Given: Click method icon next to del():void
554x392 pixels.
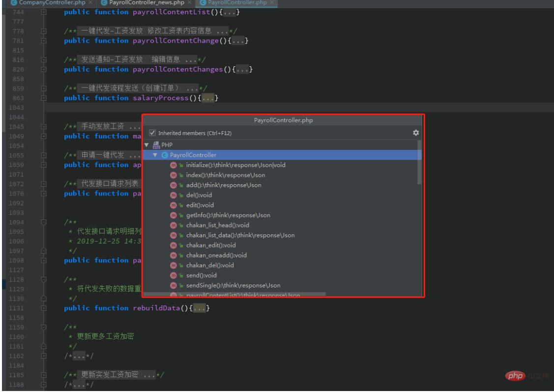Looking at the screenshot, I should tap(173, 195).
